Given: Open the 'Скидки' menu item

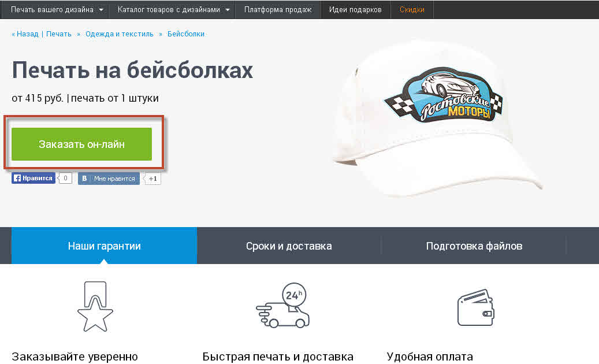Looking at the screenshot, I should (x=412, y=10).
